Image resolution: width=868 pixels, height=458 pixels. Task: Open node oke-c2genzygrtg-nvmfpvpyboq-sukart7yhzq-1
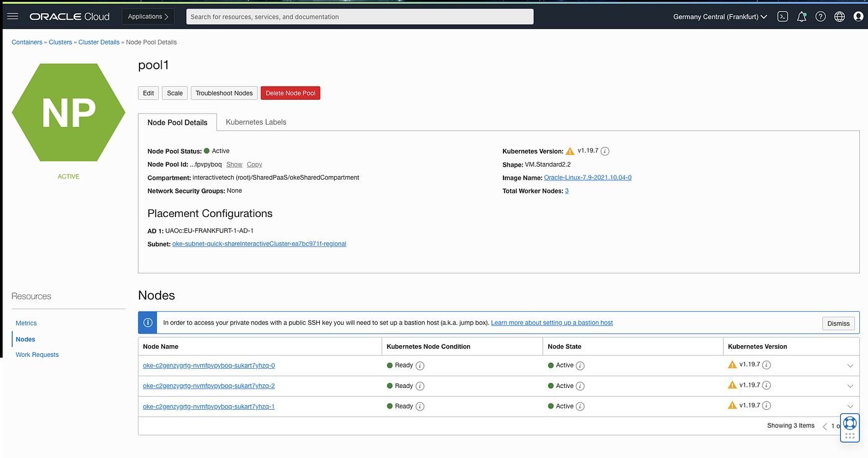[x=209, y=407]
